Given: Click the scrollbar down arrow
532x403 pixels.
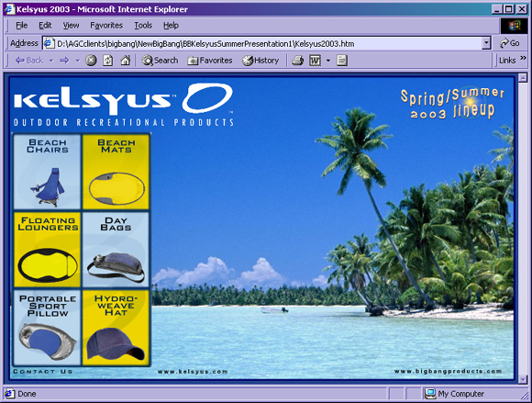Looking at the screenshot, I should (523, 378).
